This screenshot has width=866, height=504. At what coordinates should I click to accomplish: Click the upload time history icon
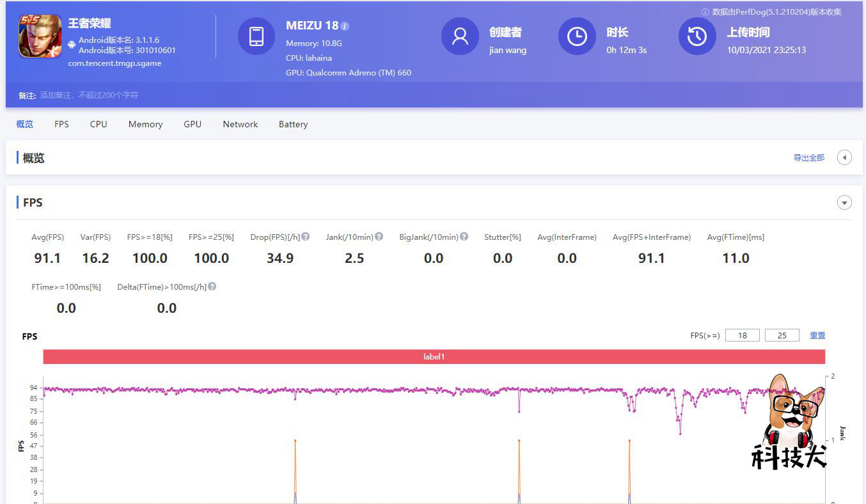pos(697,36)
